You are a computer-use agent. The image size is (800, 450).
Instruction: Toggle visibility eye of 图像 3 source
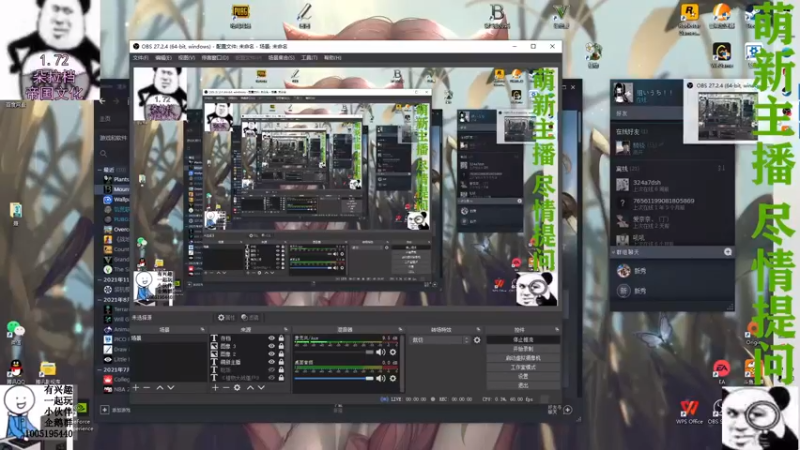[x=271, y=346]
